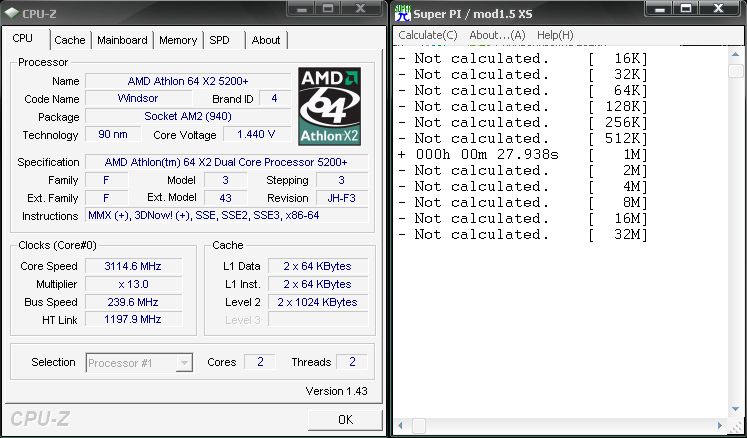Open the SPD tab

tap(220, 41)
